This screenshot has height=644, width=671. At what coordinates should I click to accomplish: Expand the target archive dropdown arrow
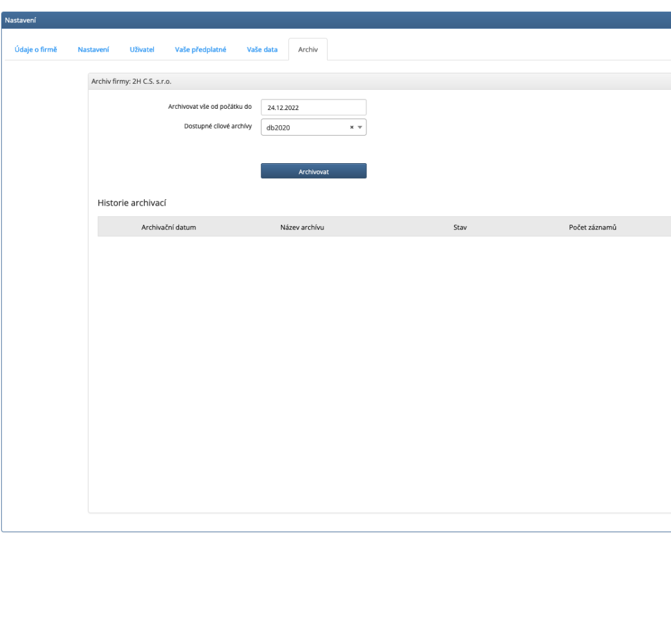tap(360, 128)
